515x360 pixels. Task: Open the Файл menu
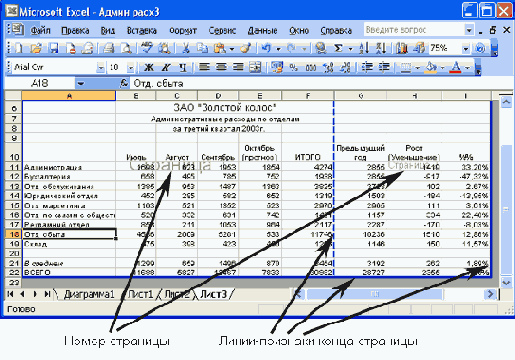point(40,31)
